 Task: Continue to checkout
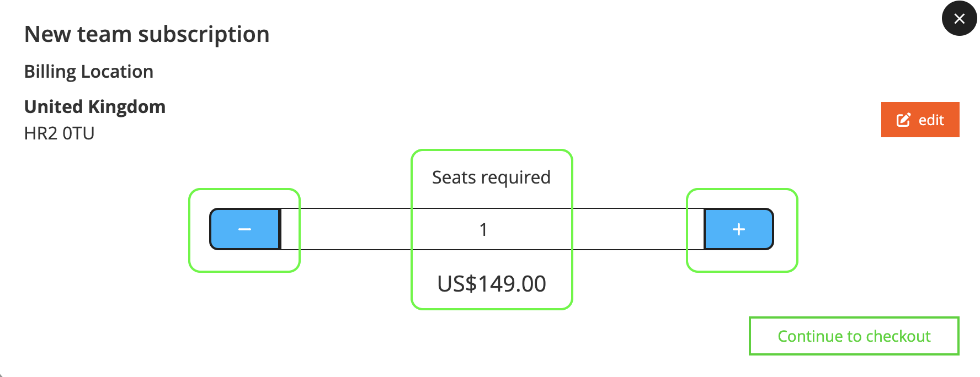pos(854,336)
